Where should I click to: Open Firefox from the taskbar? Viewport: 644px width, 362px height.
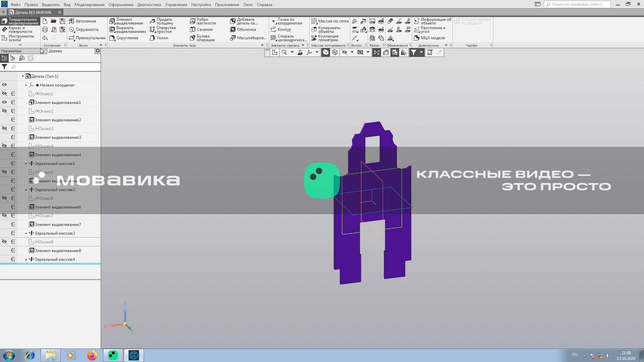tap(92, 355)
